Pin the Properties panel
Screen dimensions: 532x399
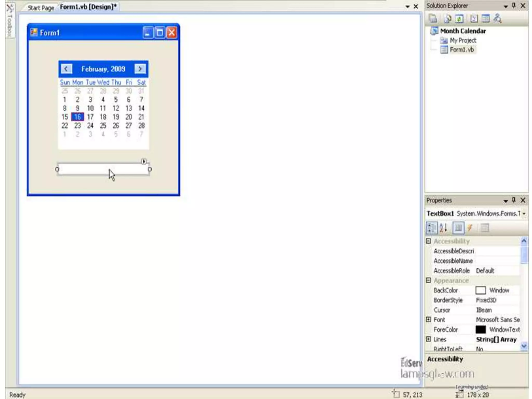[514, 200]
